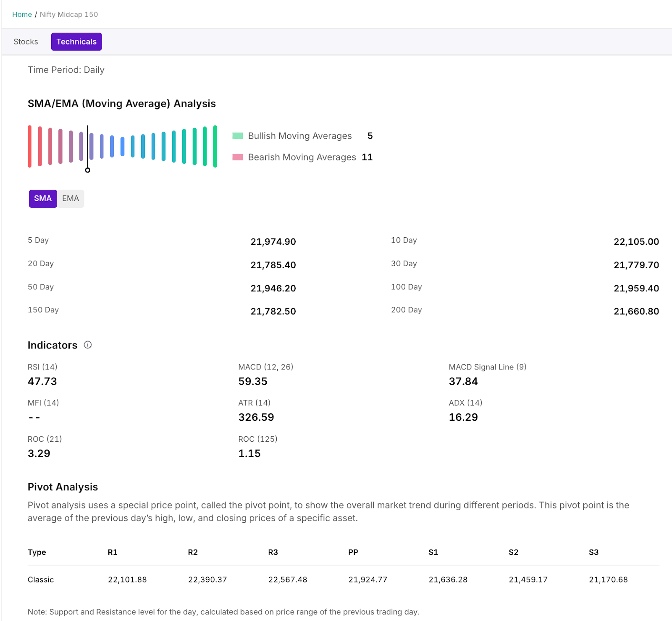Click the S3 pivot value 21,170.68
The image size is (672, 621).
coord(608,580)
